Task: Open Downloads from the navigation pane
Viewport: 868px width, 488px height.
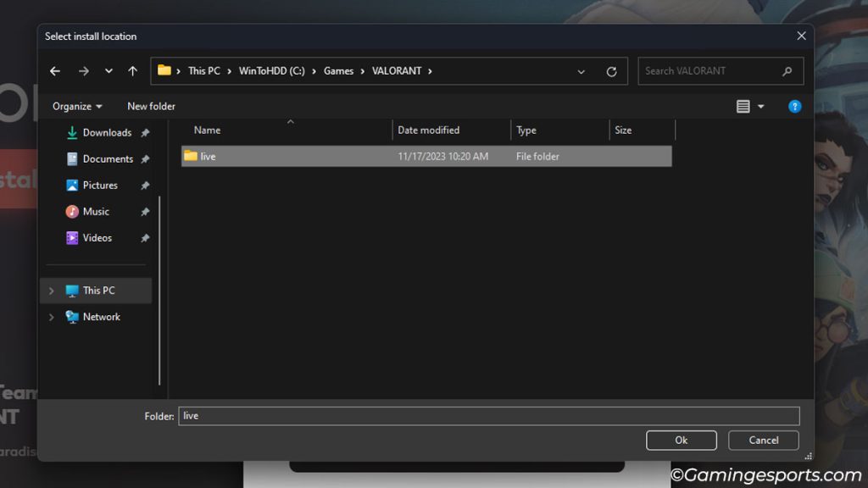Action: click(x=107, y=132)
